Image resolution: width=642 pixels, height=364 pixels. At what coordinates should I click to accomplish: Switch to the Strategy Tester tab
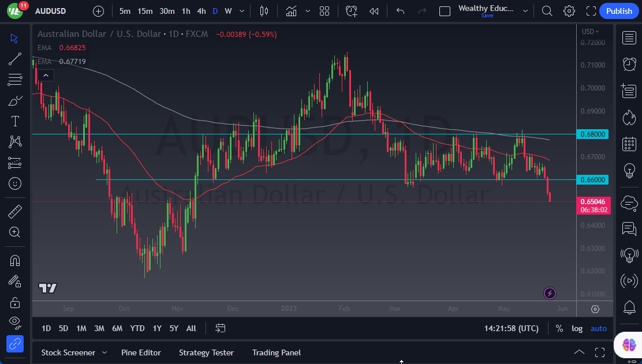[206, 352]
